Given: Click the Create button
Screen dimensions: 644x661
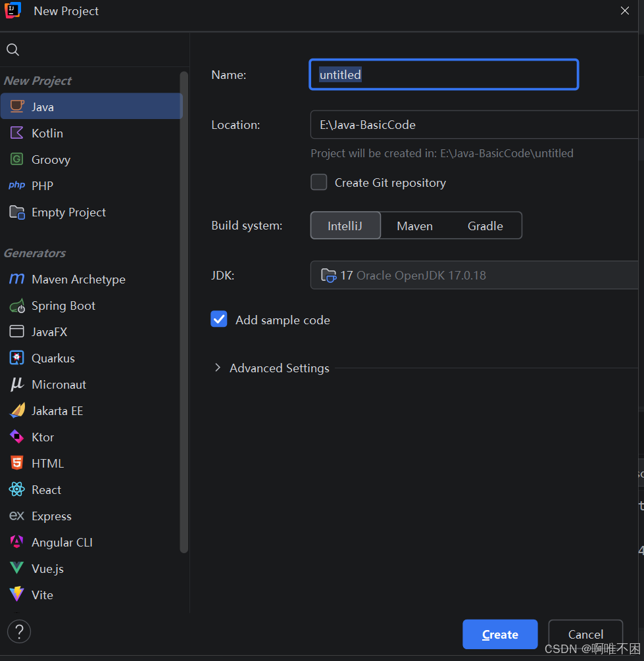Looking at the screenshot, I should pos(500,634).
